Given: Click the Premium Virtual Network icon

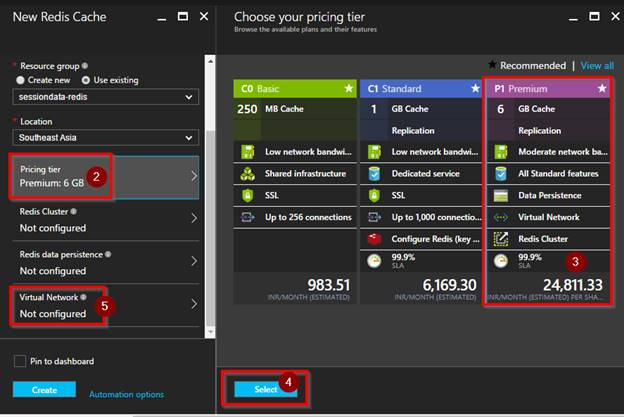Looking at the screenshot, I should [x=501, y=217].
